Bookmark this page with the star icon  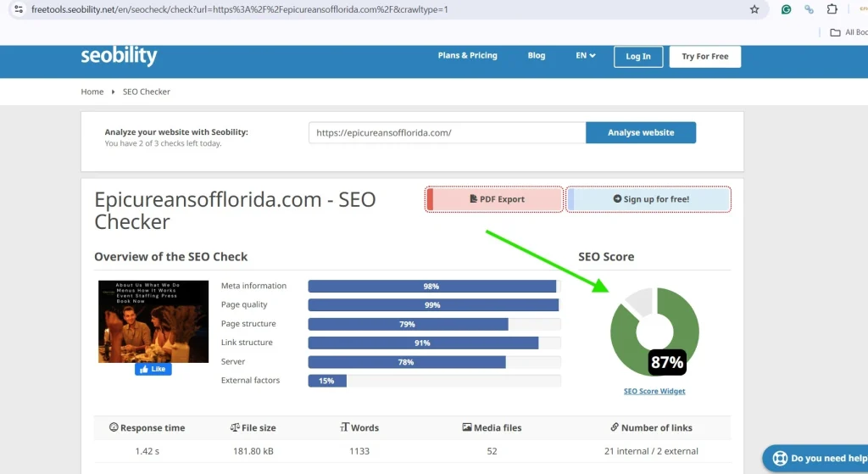pos(754,9)
